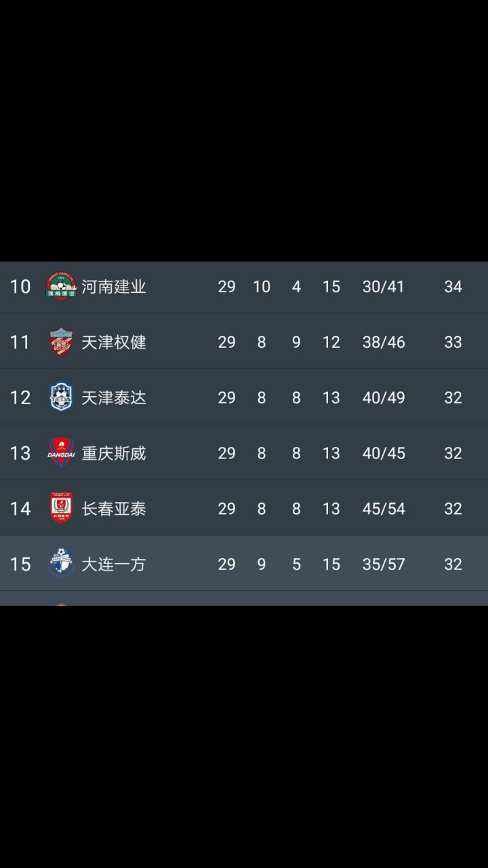Tap the 天津权健 team crest
Viewport: 488px width, 868px height.
coord(61,342)
